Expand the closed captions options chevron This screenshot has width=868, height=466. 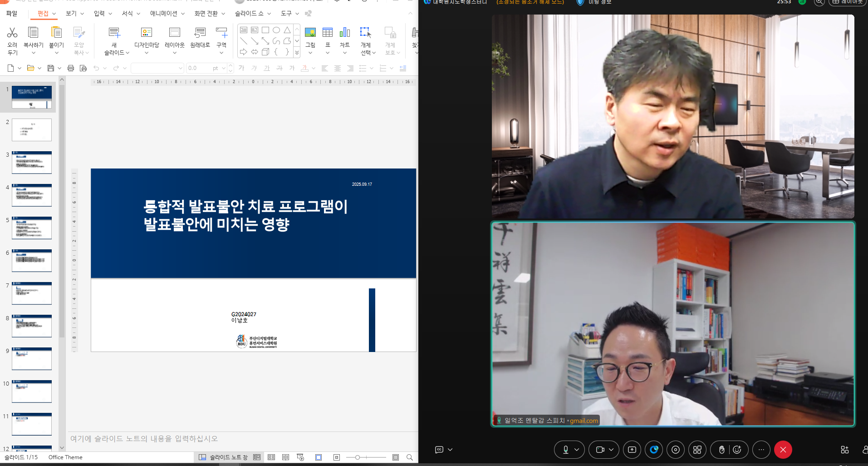pyautogui.click(x=450, y=450)
